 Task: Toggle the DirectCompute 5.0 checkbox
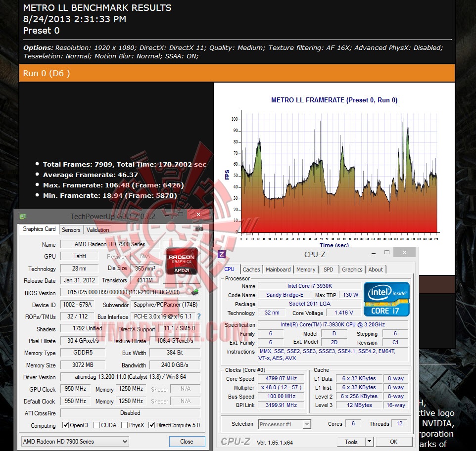[151, 425]
